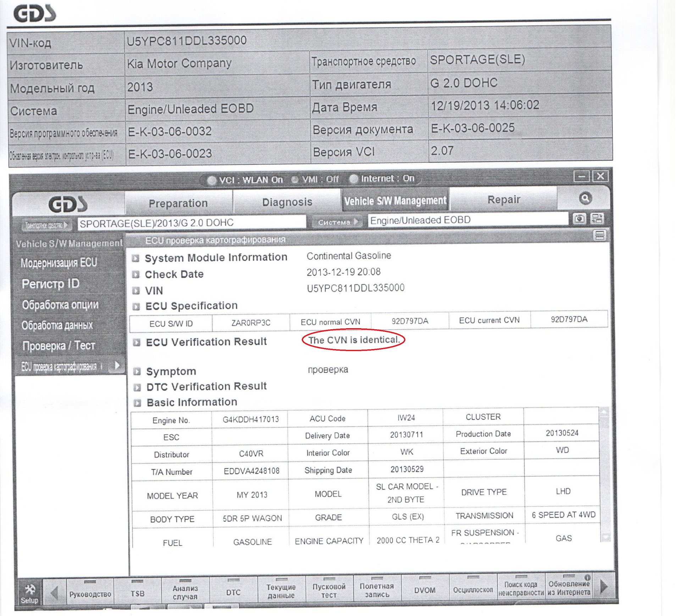Click the grade value GLS (EX)
The height and width of the screenshot is (616, 681).
point(408,517)
